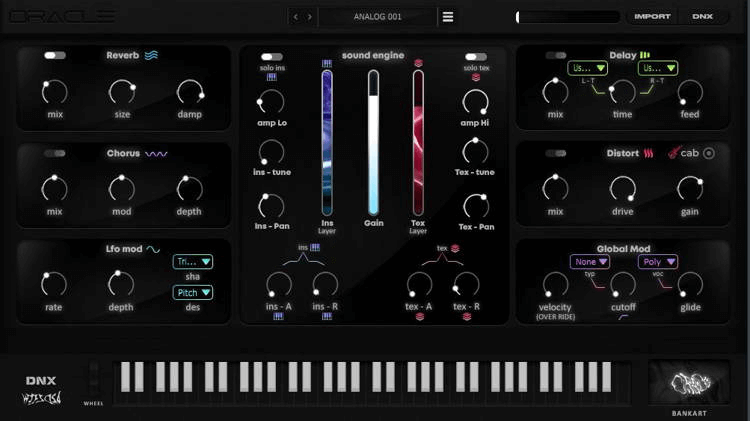Click the Lfo rate knob
The height and width of the screenshot is (421, 750).
[x=54, y=285]
